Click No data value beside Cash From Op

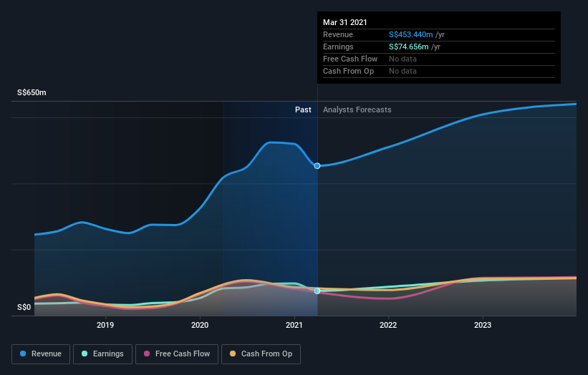point(403,71)
